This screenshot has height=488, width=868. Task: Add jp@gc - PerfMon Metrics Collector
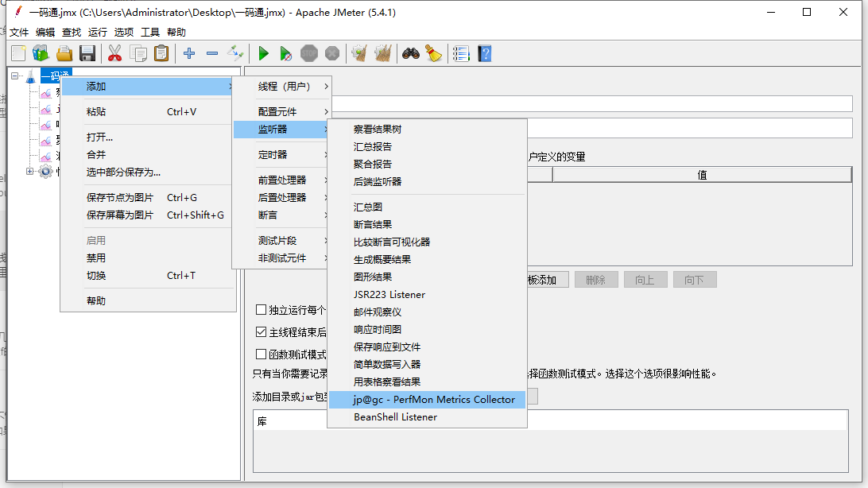click(427, 400)
